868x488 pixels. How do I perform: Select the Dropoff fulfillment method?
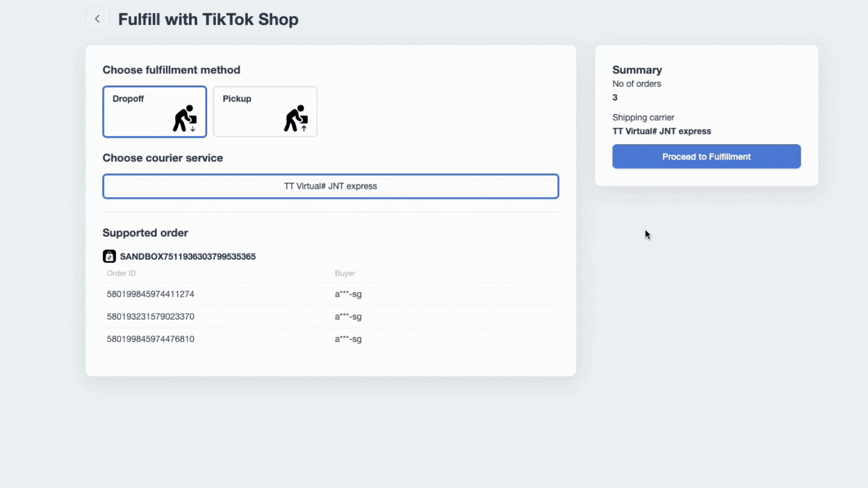tap(155, 112)
